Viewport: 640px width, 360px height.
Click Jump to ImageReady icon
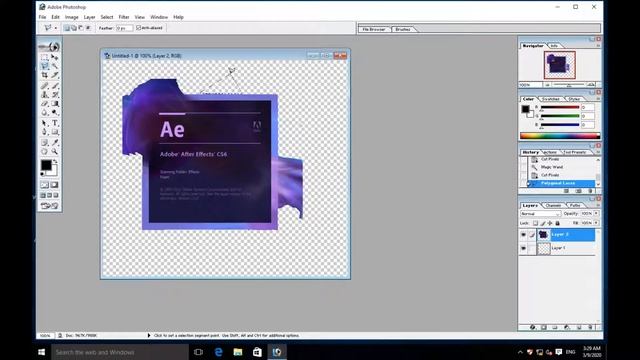(x=49, y=206)
